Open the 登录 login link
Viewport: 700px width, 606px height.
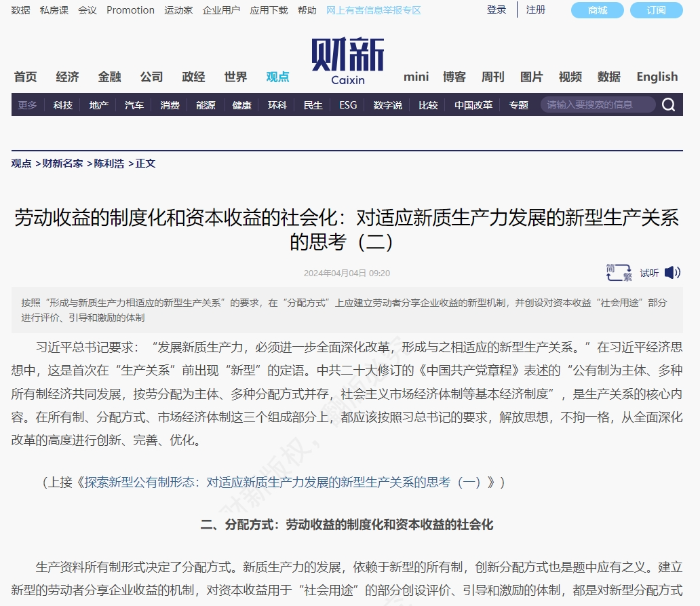pyautogui.click(x=495, y=10)
